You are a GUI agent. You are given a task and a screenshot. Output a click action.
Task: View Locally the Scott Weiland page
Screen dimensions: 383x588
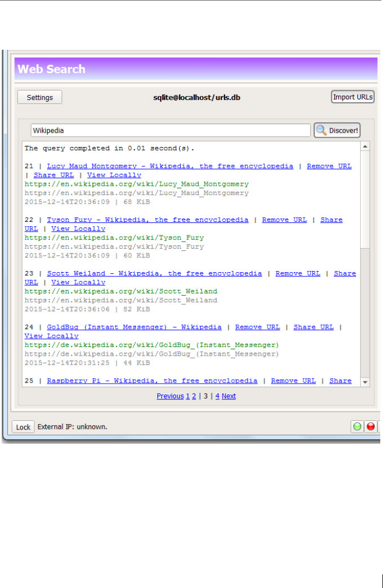pyautogui.click(x=78, y=283)
